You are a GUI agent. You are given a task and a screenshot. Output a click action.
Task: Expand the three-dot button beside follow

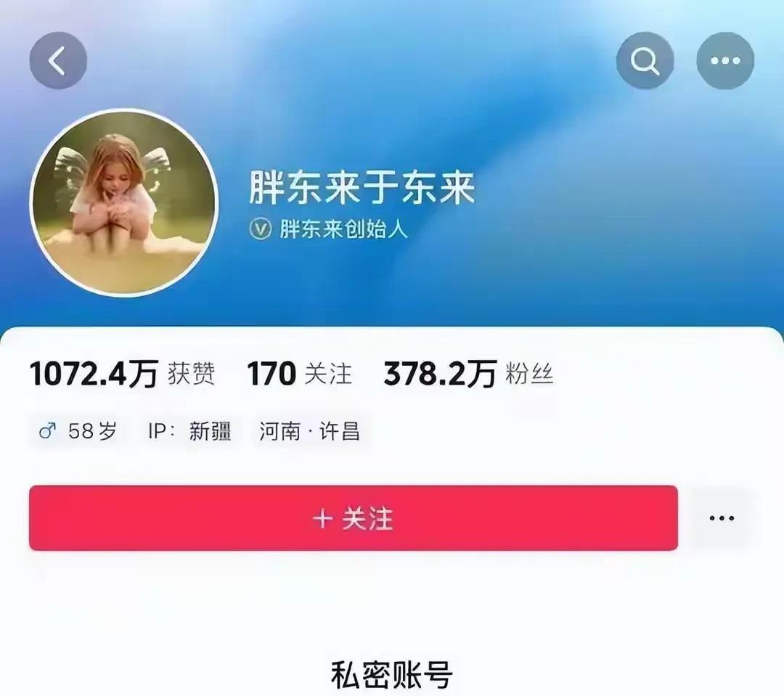[722, 518]
